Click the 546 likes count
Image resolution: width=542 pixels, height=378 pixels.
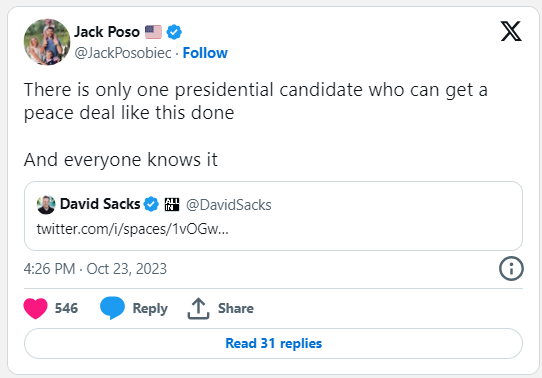(x=66, y=308)
